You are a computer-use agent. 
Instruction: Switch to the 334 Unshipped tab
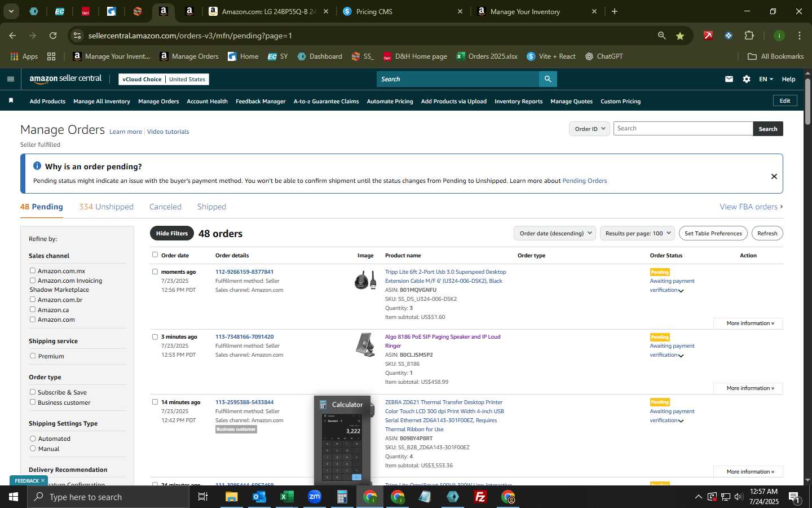coord(106,207)
